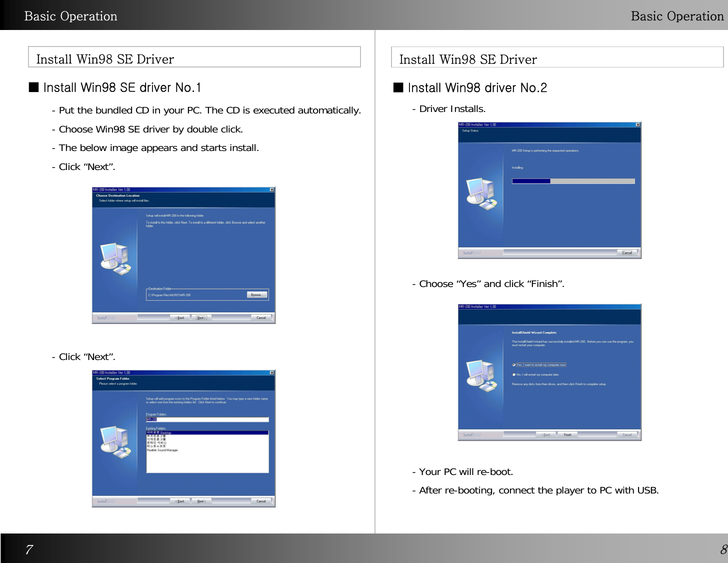728x563 pixels.
Task: Select the highlighted Desktop entry in Existing Folders
Action: 207,432
